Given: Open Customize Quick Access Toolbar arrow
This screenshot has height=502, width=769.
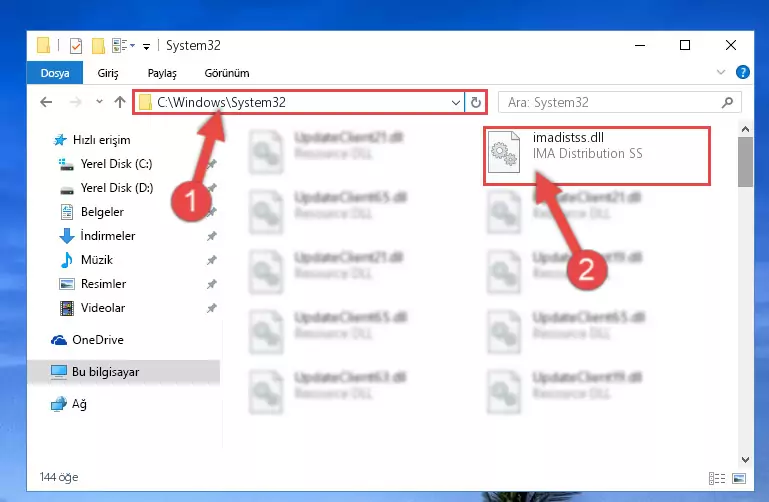Looking at the screenshot, I should (x=146, y=47).
